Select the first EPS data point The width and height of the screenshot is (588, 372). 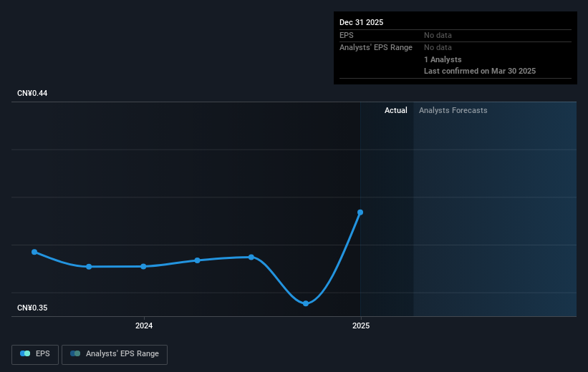(34, 252)
